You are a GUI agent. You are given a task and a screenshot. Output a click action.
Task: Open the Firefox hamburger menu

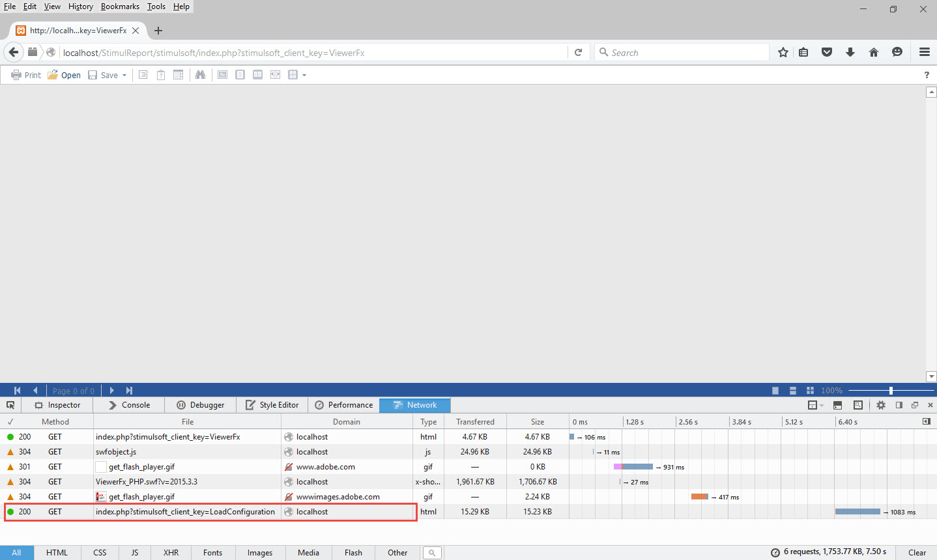coord(925,52)
